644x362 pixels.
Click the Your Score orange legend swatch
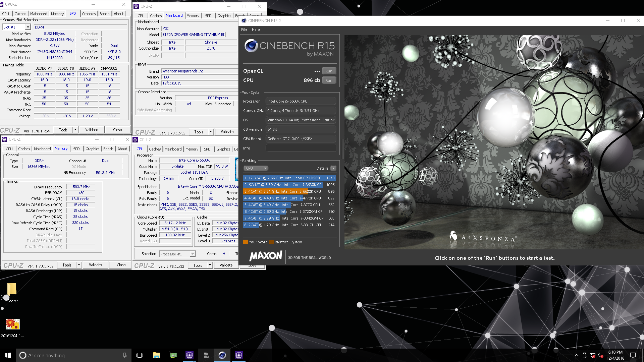[246, 242]
